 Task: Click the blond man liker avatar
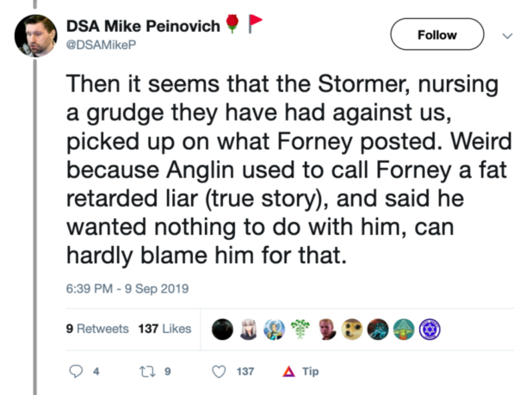pyautogui.click(x=326, y=330)
